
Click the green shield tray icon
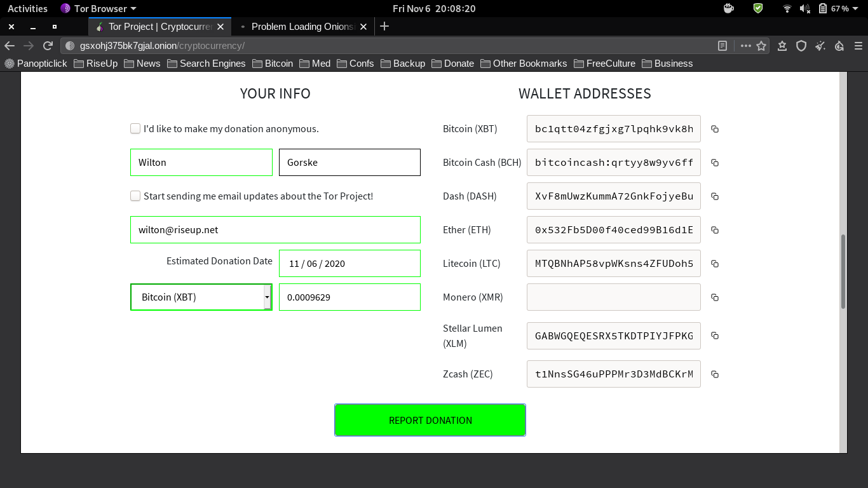758,8
